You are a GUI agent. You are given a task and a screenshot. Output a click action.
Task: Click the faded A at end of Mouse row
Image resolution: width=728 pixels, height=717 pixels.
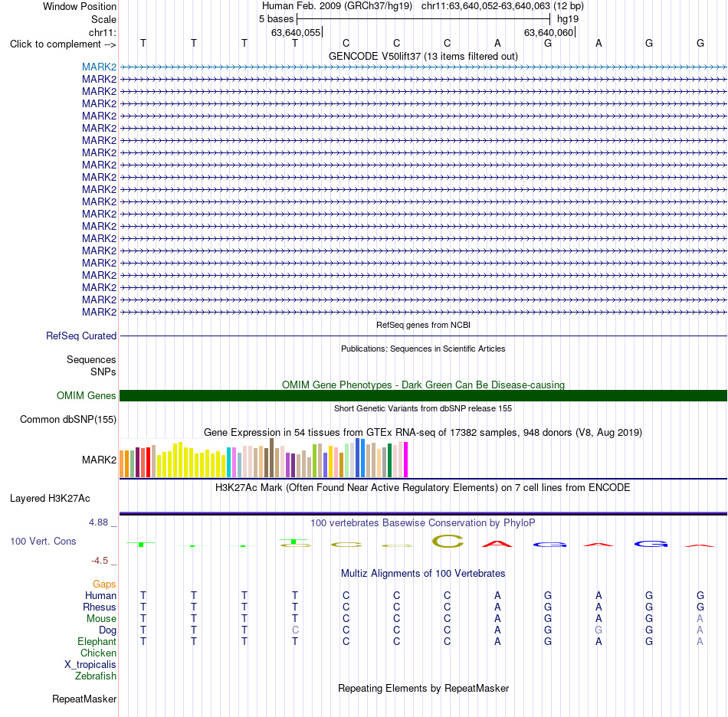700,619
